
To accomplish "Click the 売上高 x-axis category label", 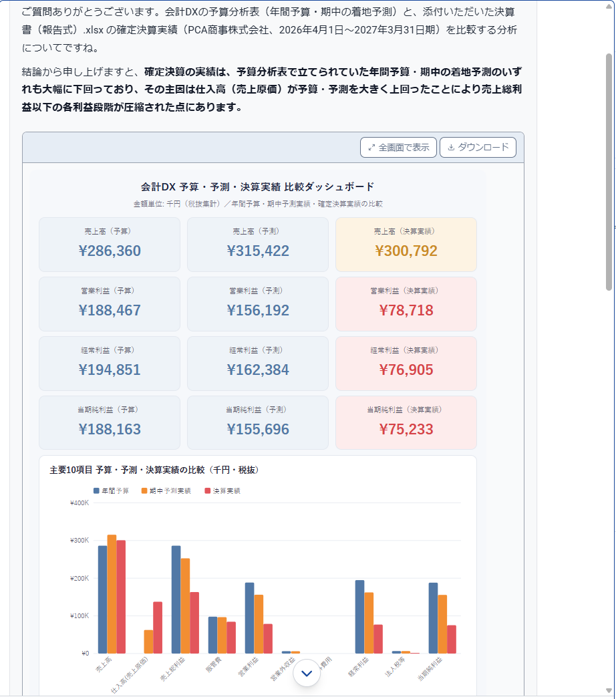I will pos(104,664).
